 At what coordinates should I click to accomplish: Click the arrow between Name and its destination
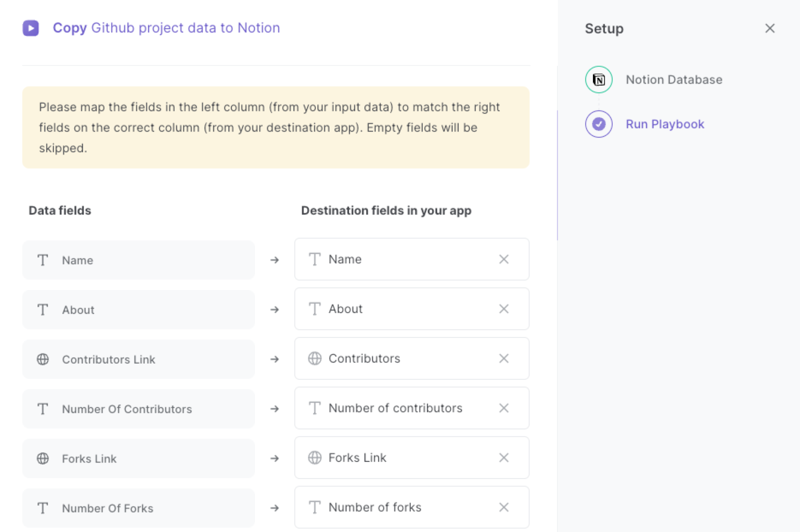pyautogui.click(x=274, y=260)
